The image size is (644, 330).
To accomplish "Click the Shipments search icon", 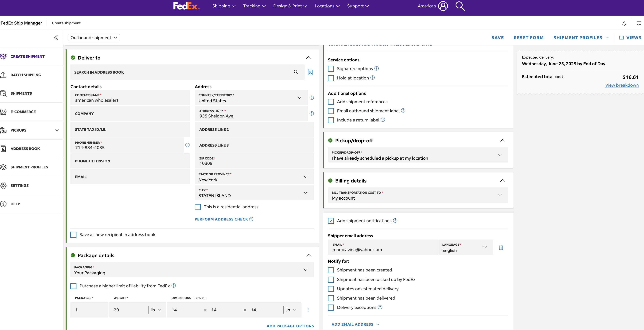I will coord(3,93).
